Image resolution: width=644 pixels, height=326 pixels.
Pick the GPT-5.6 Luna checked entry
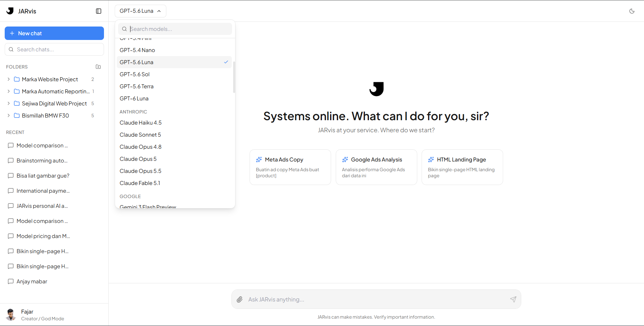[x=174, y=62]
